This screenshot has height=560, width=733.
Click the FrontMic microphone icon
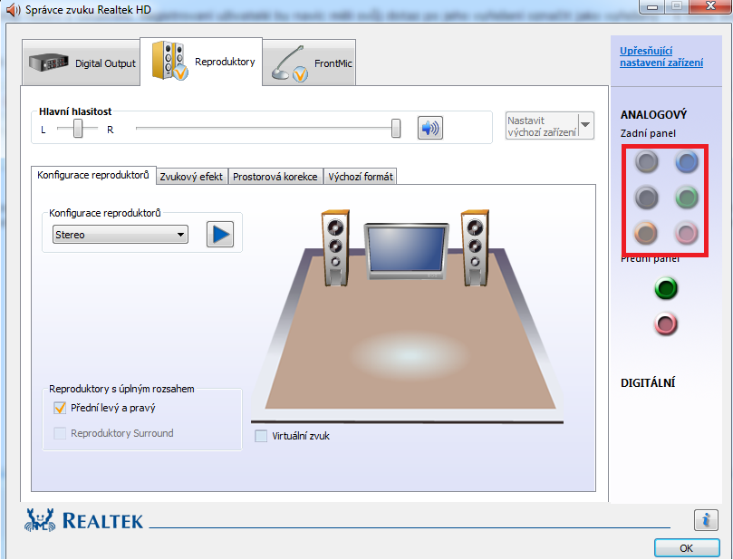coord(290,63)
